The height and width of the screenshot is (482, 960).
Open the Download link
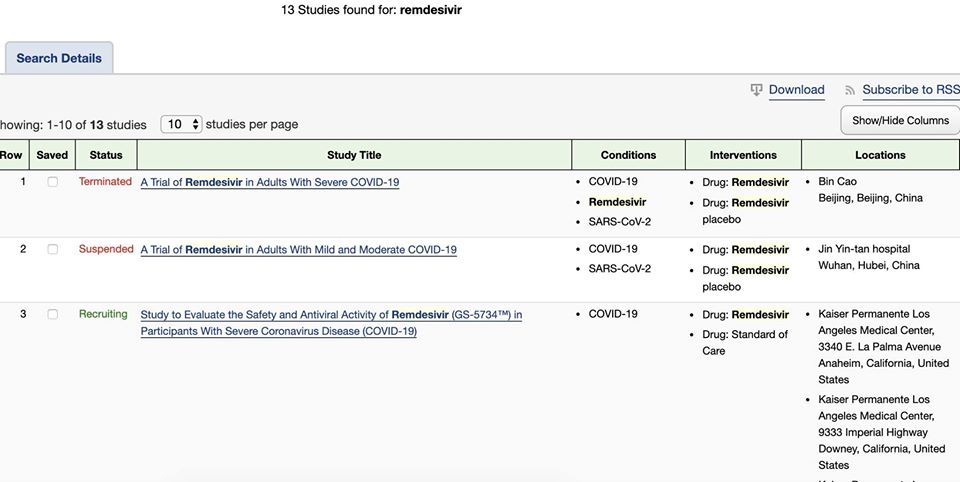[x=797, y=89]
